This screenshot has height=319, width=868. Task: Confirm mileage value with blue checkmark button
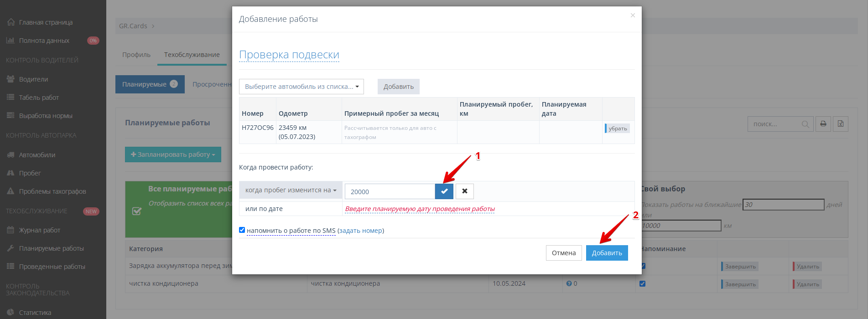pos(444,191)
